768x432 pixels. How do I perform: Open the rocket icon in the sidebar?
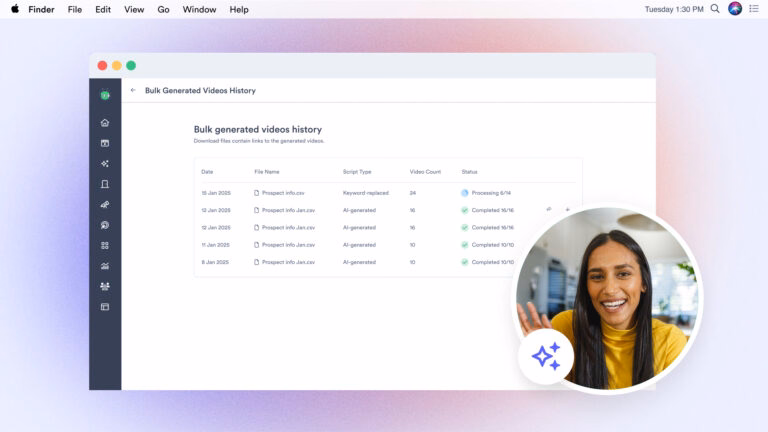coord(105,204)
